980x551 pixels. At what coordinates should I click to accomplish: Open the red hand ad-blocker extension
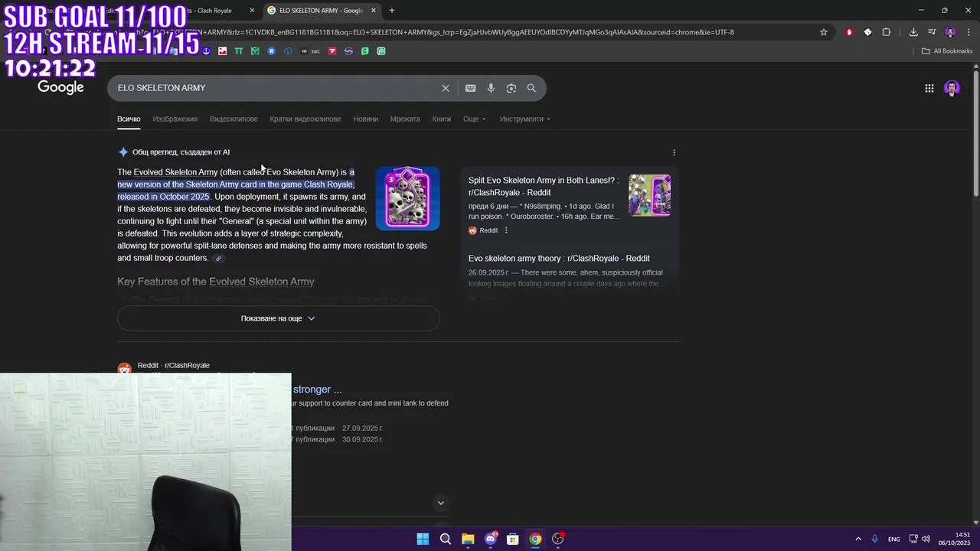[849, 32]
